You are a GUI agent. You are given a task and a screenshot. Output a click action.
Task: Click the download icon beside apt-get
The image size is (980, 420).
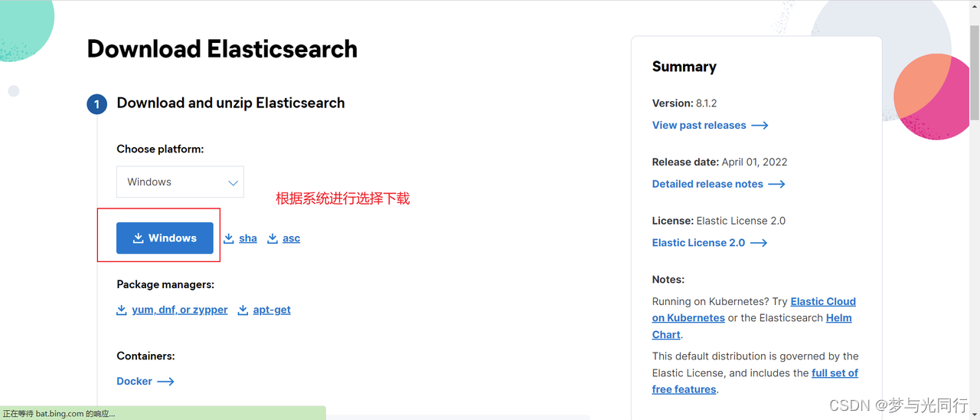243,310
